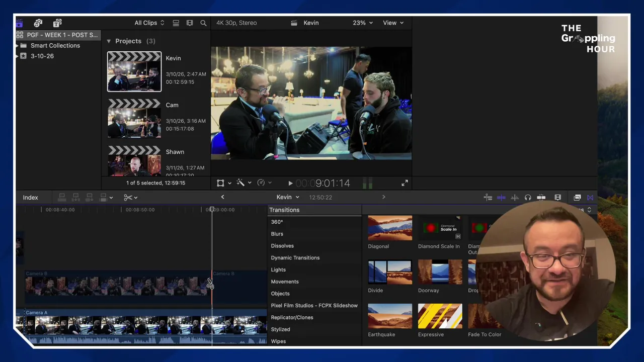
Task: Choose the Expressive transition thumbnail
Action: coord(440,316)
